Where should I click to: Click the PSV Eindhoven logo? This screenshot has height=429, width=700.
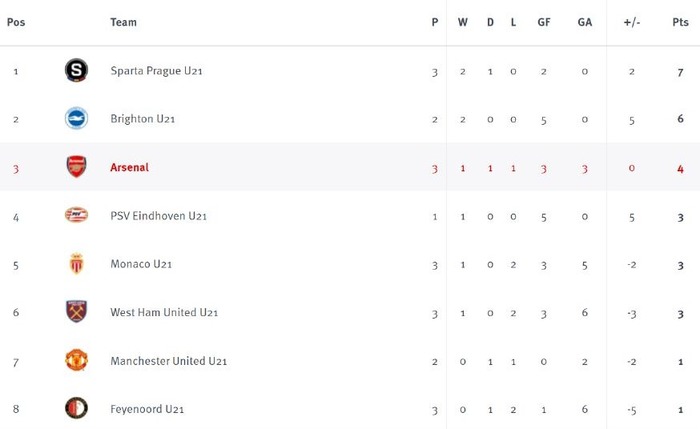(x=76, y=215)
